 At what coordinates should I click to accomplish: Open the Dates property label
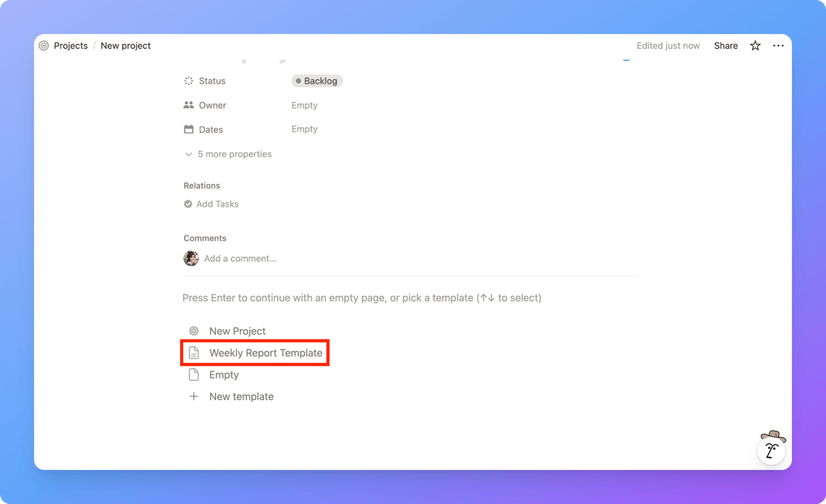[211, 129]
